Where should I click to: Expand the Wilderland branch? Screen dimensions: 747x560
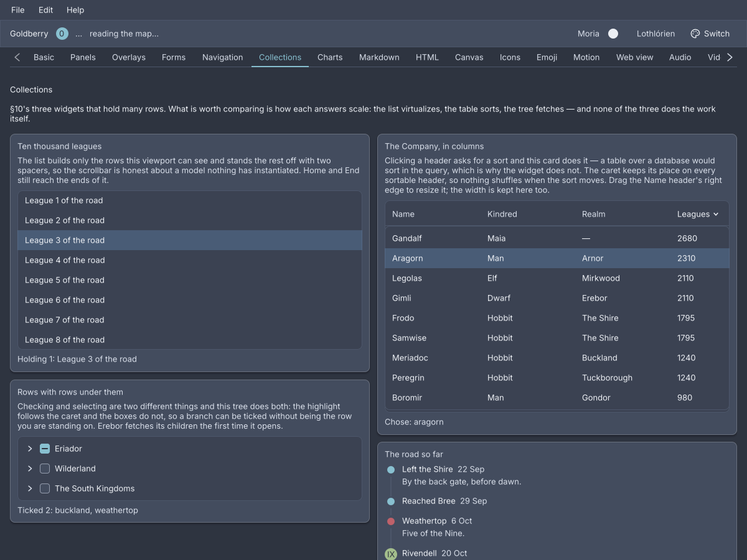(30, 469)
